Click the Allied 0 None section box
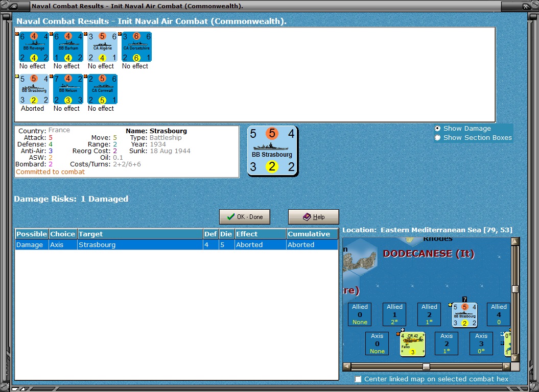Image resolution: width=539 pixels, height=392 pixels. coord(360,314)
